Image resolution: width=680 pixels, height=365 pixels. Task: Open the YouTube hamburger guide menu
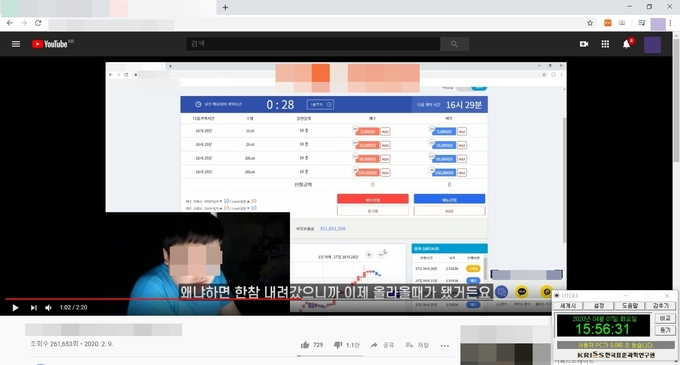[16, 44]
